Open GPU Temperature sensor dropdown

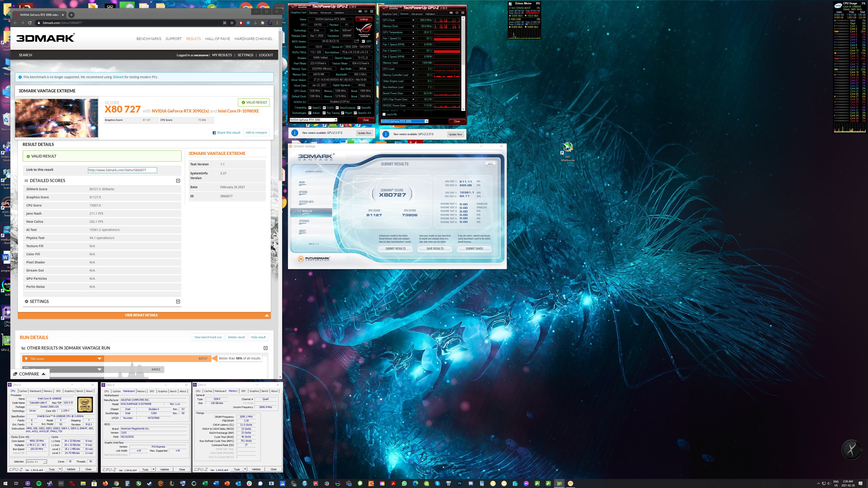pos(413,32)
